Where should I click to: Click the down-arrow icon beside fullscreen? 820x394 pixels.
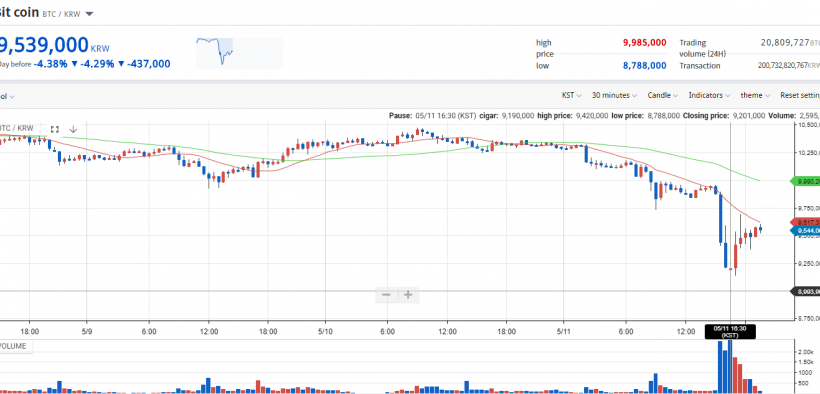pyautogui.click(x=73, y=129)
